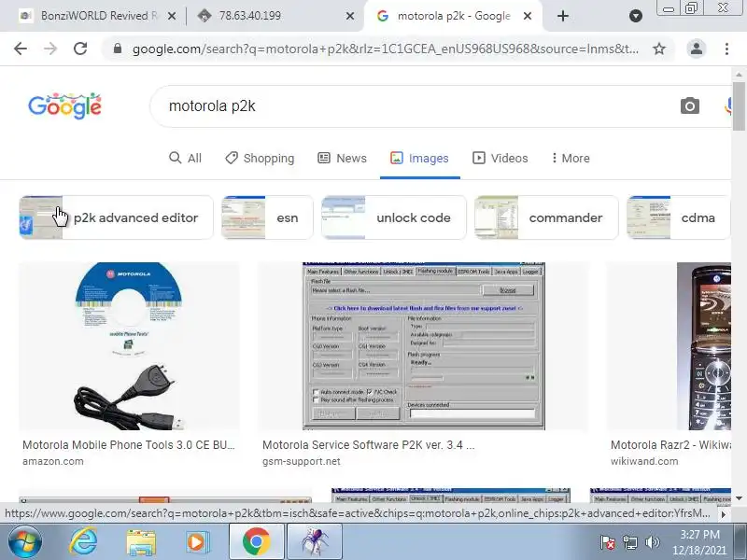747x560 pixels.
Task: Open the volume speaker tray icon
Action: point(652,542)
